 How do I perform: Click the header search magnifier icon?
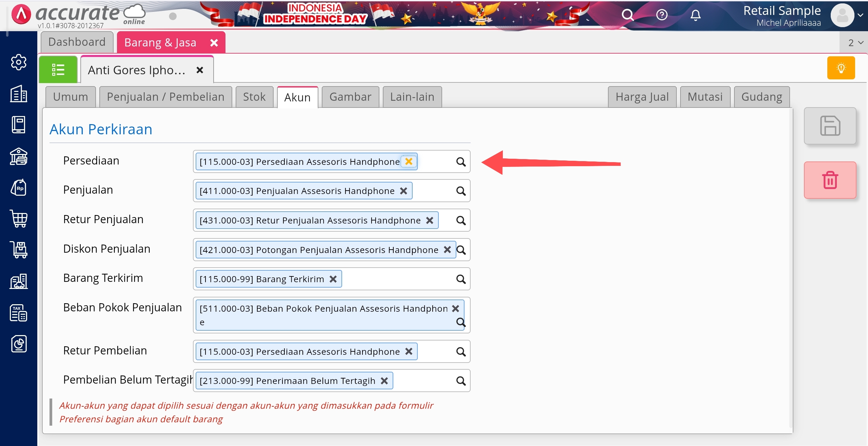tap(627, 15)
